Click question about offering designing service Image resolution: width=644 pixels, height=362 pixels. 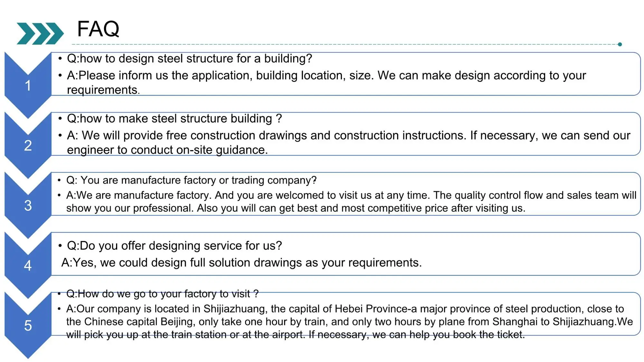(174, 246)
